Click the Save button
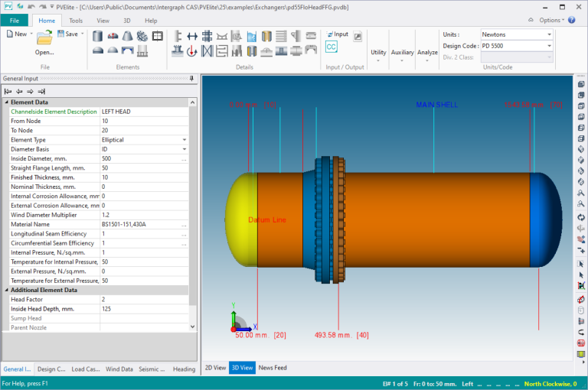Image resolution: width=588 pixels, height=390 pixels. [x=68, y=34]
